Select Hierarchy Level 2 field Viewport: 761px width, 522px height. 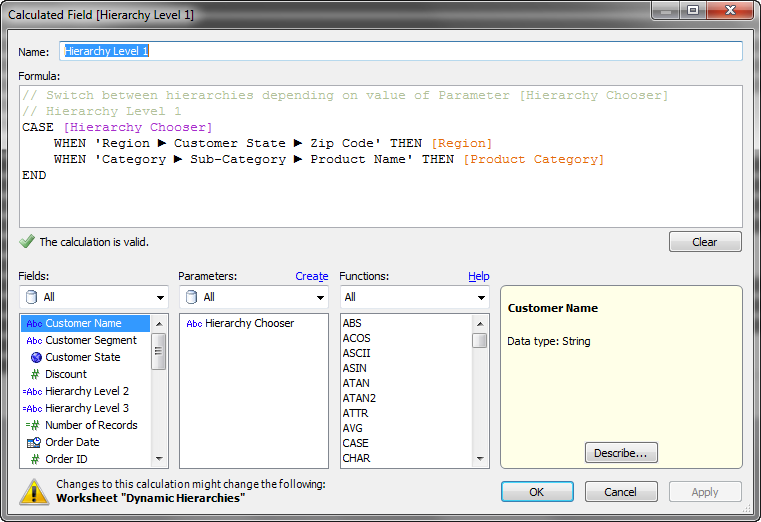[85, 392]
